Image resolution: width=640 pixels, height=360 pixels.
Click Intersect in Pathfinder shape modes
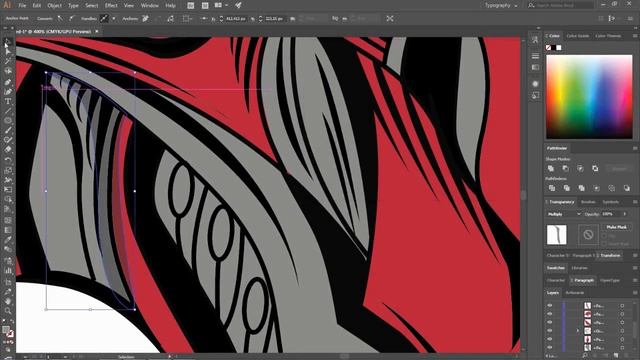point(580,168)
